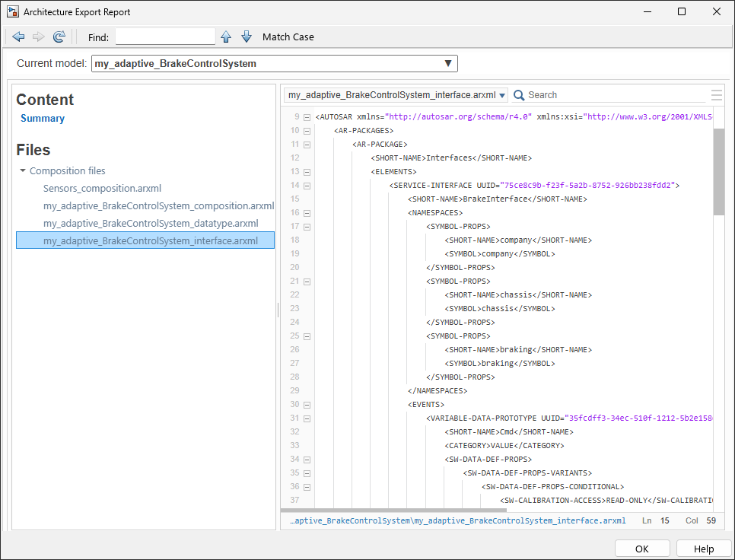Click the horizontal scrollbar thumb of code viewer
Screen dimensions: 735x560
pyautogui.click(x=393, y=510)
